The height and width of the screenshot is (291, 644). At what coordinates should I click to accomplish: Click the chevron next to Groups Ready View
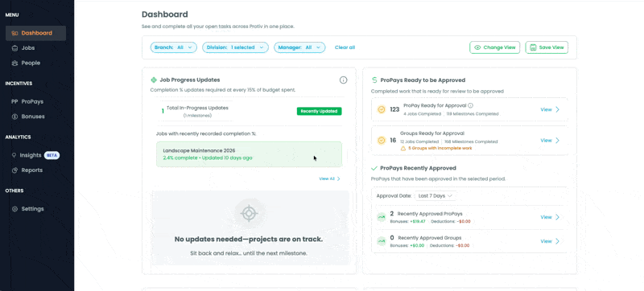click(557, 140)
